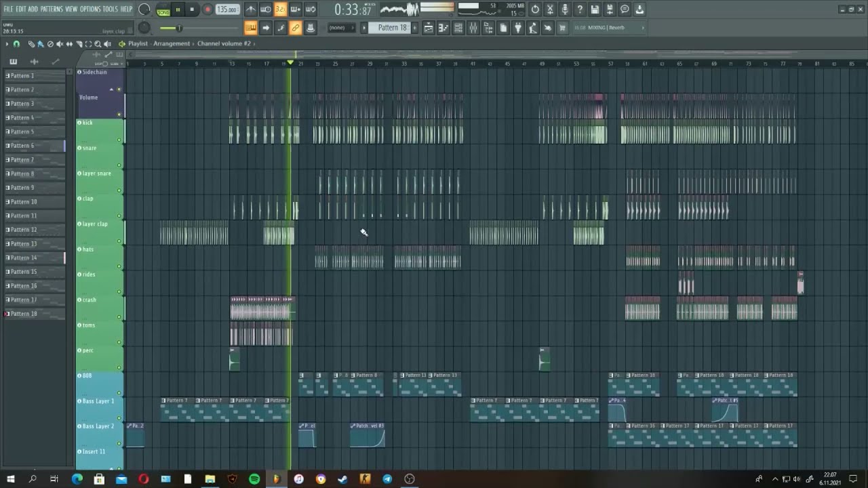
Task: Toggle SONG/pattern playback mode
Action: (x=163, y=10)
